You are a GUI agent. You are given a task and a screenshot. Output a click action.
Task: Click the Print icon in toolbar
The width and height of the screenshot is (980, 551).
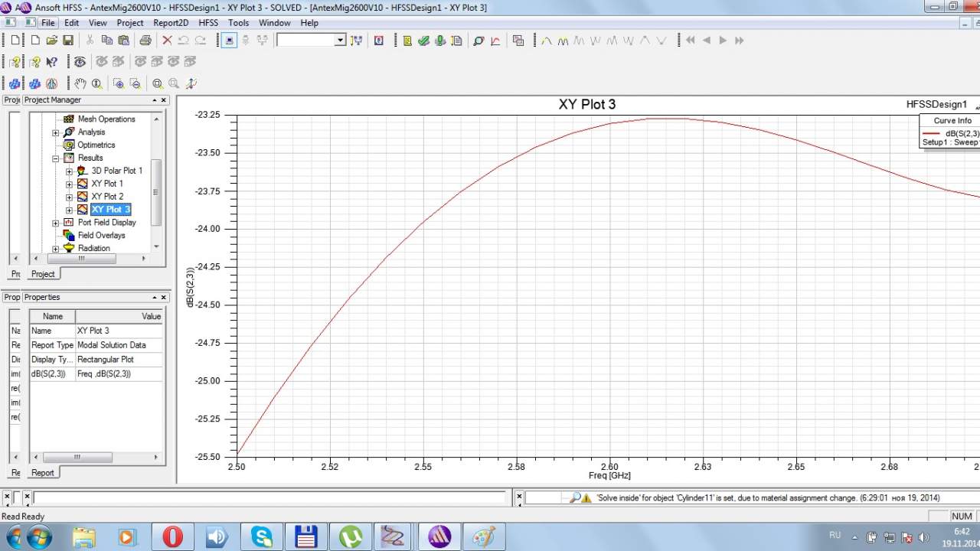[x=145, y=41]
